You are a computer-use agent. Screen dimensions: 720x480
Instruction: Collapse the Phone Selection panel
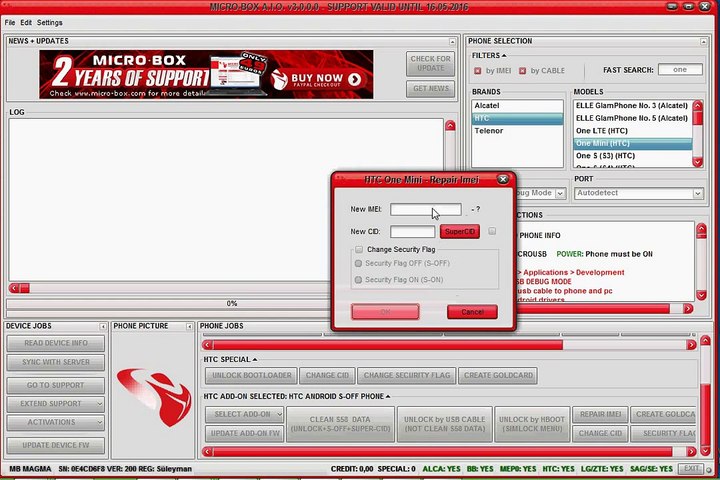(703, 42)
